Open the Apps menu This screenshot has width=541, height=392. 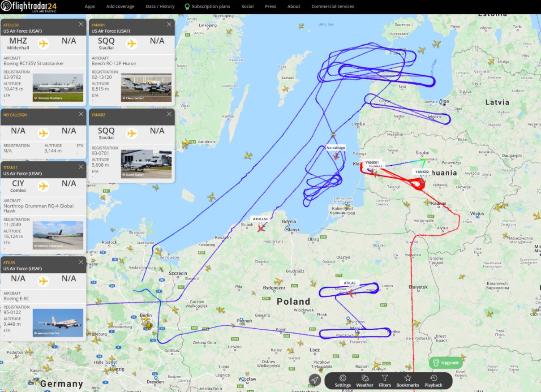(x=90, y=7)
